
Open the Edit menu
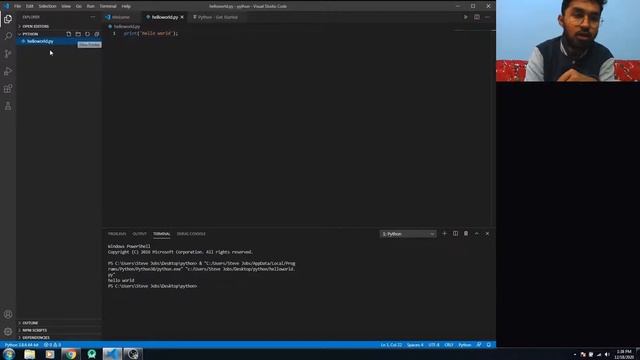pyautogui.click(x=30, y=6)
